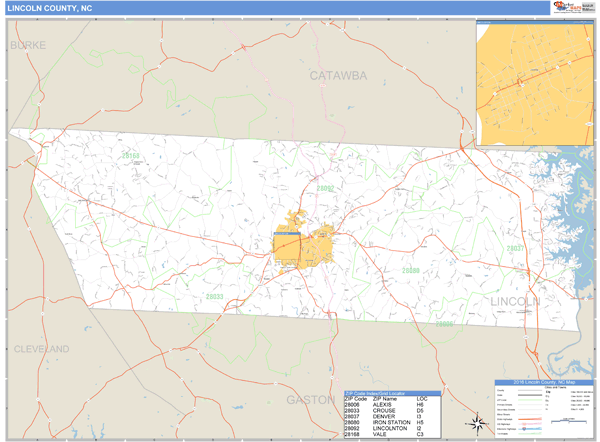Select the LINCOLNTON row in the ZIP table

coord(390,429)
